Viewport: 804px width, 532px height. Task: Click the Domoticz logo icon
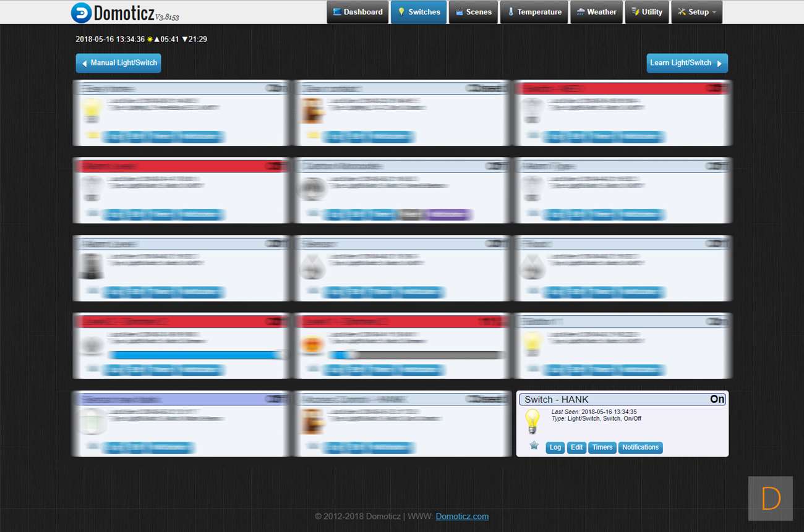81,12
